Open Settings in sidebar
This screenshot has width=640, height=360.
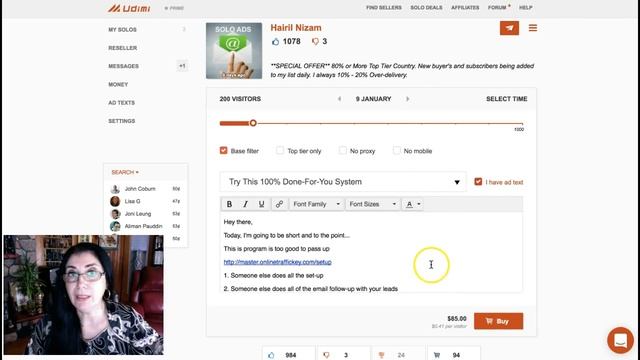click(x=122, y=121)
